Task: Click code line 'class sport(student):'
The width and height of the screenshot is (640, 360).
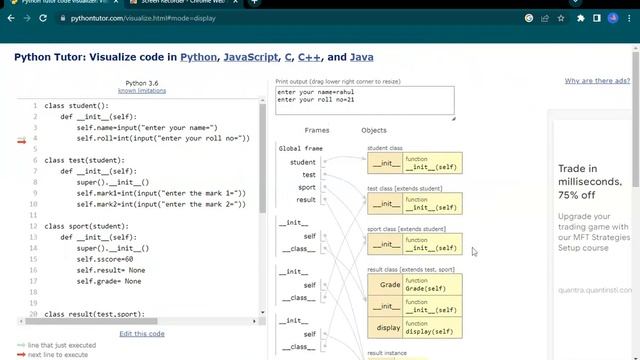Action: point(87,226)
